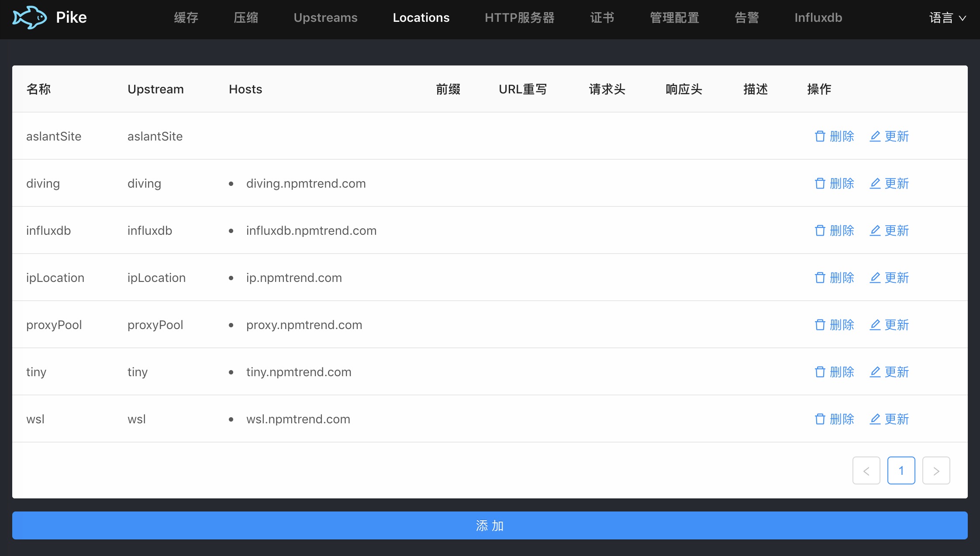Screen dimensions: 980x556
Task: Open the 语言 language dropdown
Action: pyautogui.click(x=947, y=18)
